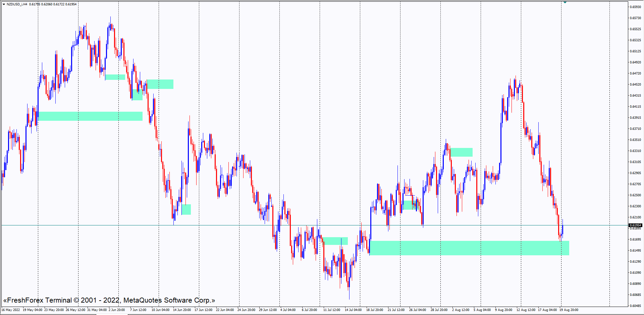Click the teal rectangle near 0.64520 level
The width and height of the screenshot is (644, 315).
(x=160, y=84)
